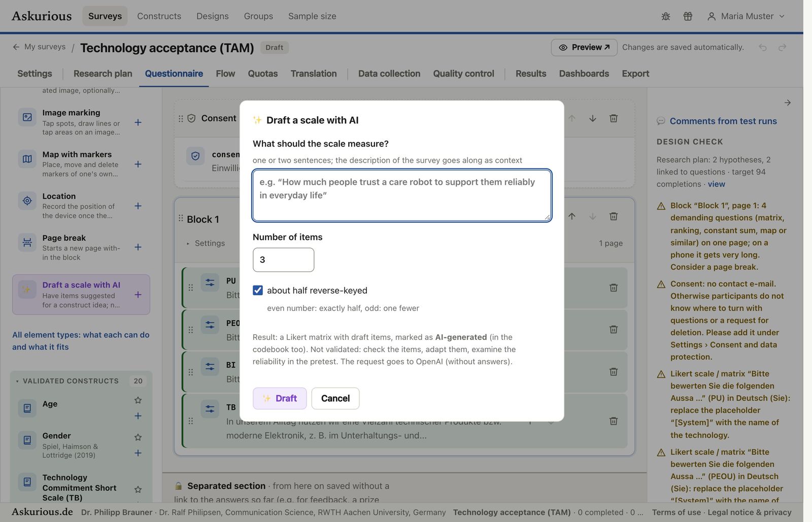Click the redo arrow icon

coord(783,47)
